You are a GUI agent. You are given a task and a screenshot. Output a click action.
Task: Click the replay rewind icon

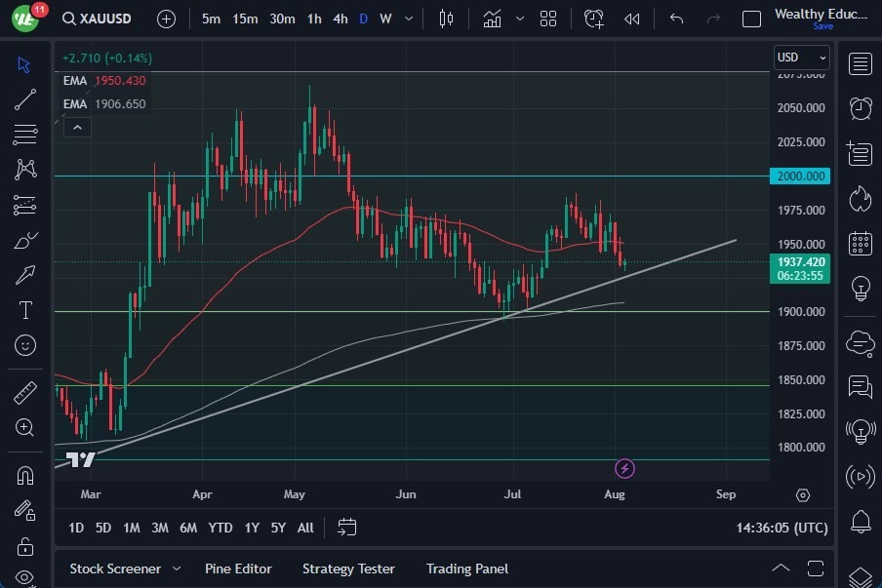632,19
